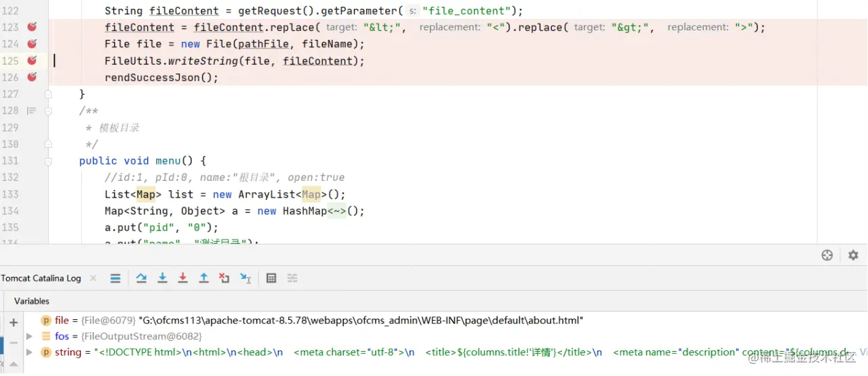This screenshot has height=376, width=868.
Task: Click line number 122 in gutter
Action: click(x=10, y=11)
